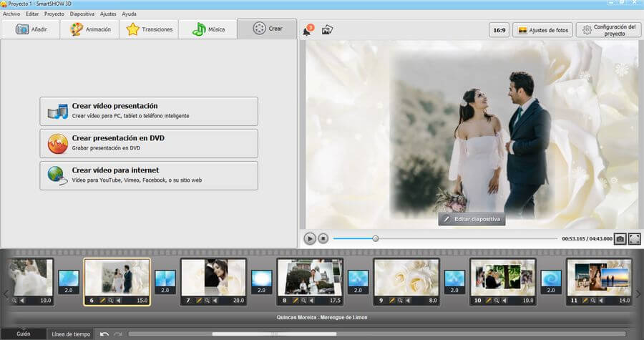The width and height of the screenshot is (644, 340).
Task: Click the 16:9 aspect ratio button
Action: tap(499, 30)
